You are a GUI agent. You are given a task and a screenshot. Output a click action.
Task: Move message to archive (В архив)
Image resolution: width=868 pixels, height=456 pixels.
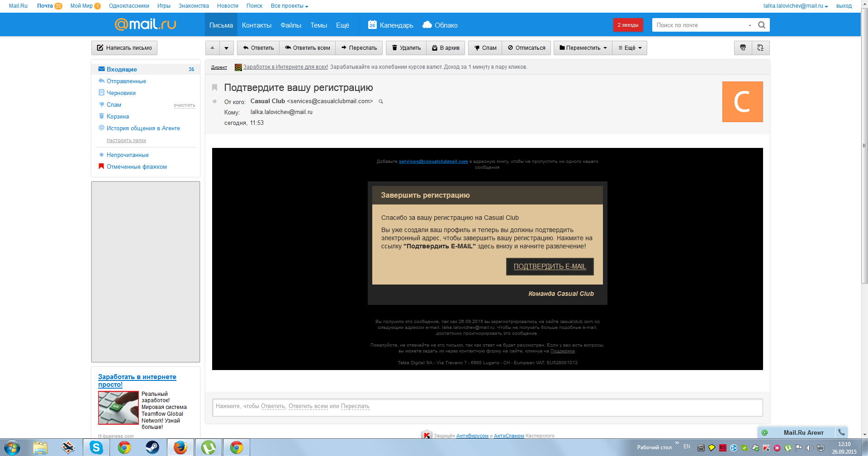point(446,48)
